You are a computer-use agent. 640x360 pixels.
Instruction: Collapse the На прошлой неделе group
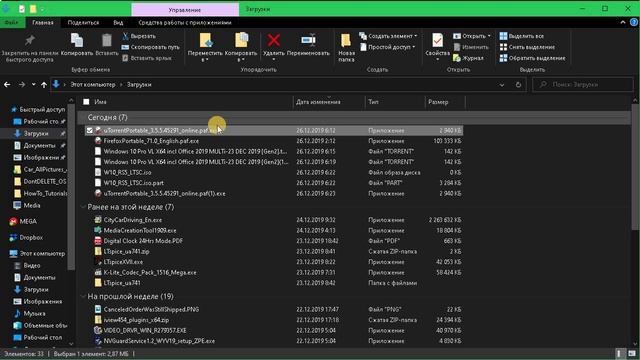83,297
